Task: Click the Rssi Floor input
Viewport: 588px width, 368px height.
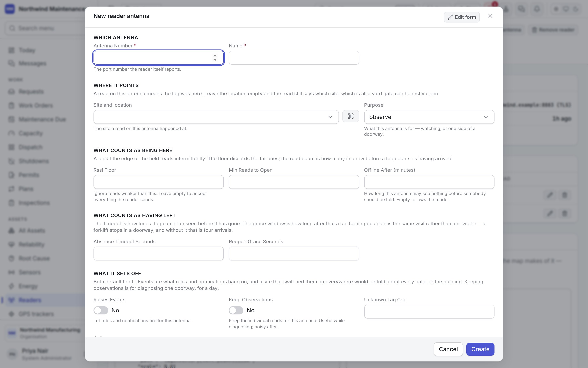Action: click(x=158, y=182)
